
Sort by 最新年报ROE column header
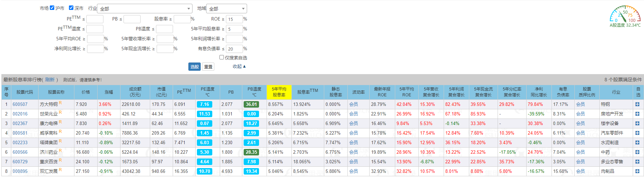tap(382, 92)
